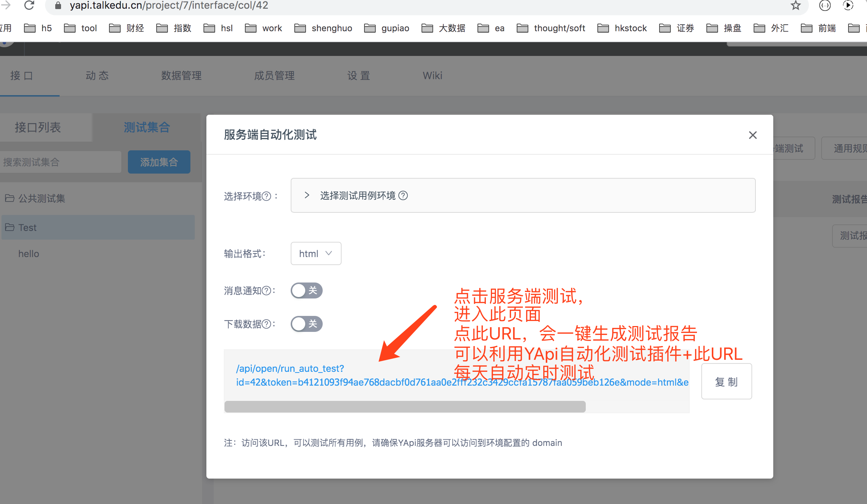Open the h5 bookmark folder
Image resolution: width=867 pixels, height=504 pixels.
[x=38, y=28]
